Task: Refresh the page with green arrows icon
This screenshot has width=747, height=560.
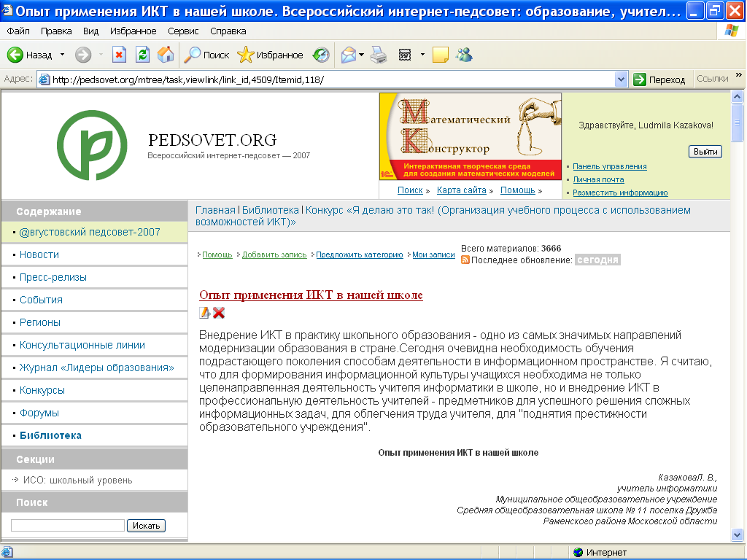Action: click(142, 55)
